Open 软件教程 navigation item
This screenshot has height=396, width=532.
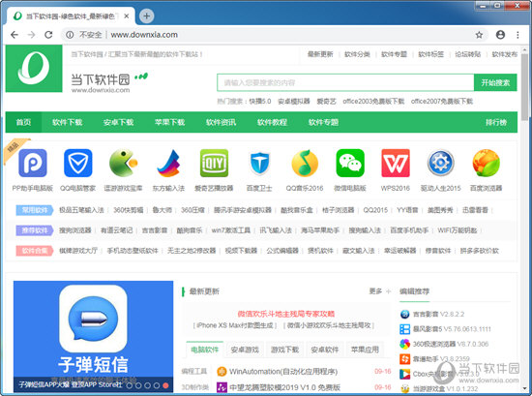tap(272, 122)
